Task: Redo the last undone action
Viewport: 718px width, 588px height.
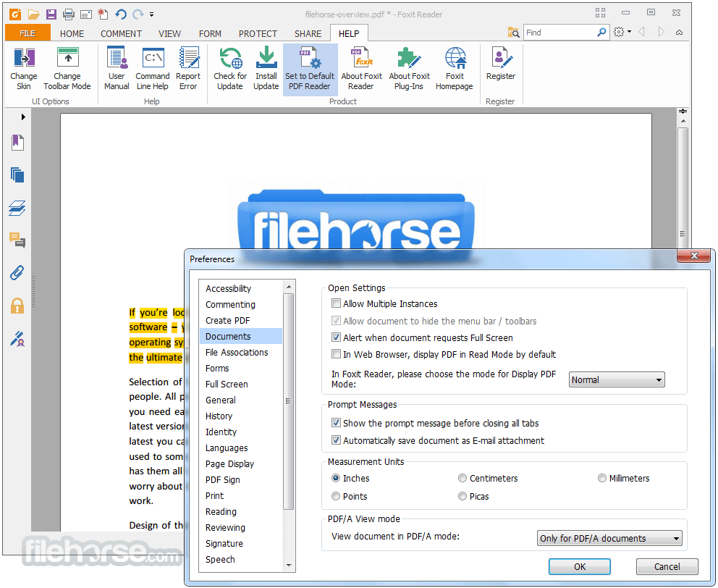Action: tap(138, 14)
